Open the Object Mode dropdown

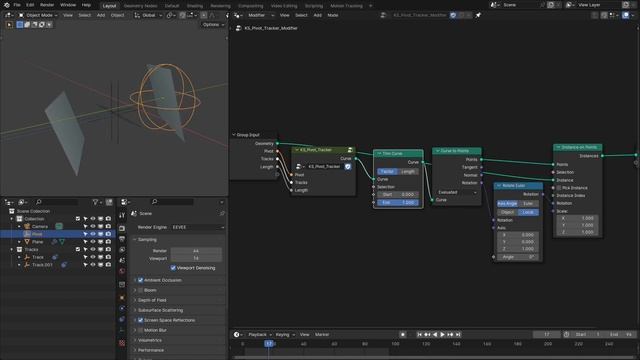tap(38, 15)
